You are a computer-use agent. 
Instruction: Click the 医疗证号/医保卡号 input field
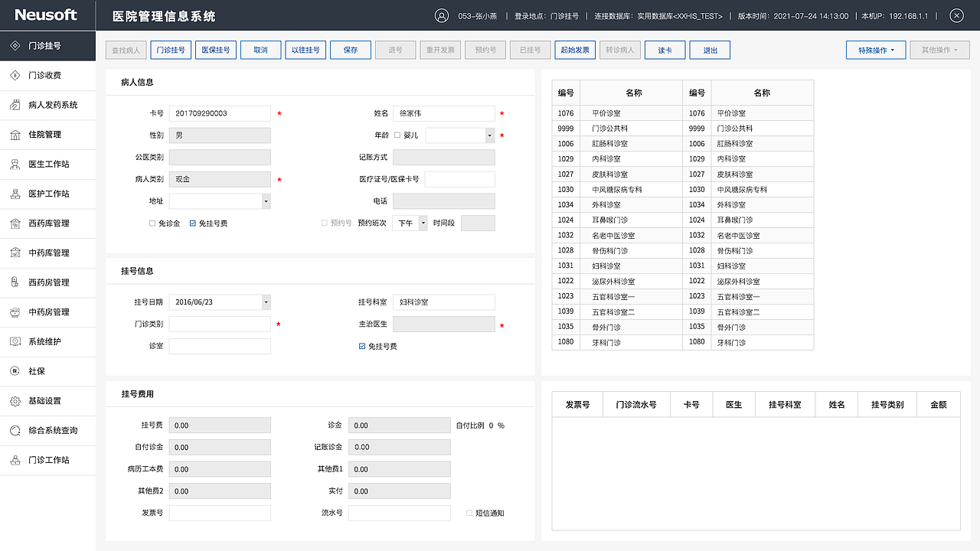[x=460, y=179]
